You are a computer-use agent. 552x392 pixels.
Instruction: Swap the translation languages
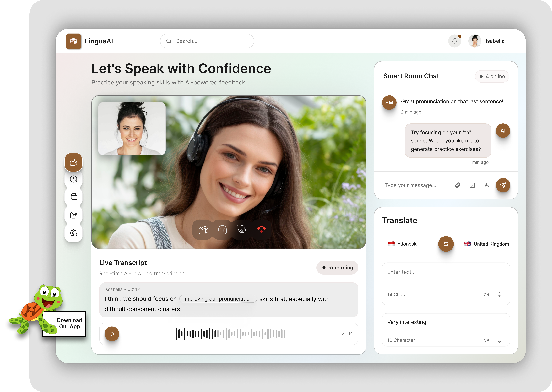coord(446,244)
